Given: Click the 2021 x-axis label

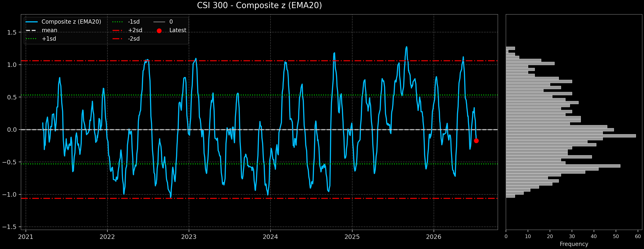Looking at the screenshot, I should (x=26, y=237).
